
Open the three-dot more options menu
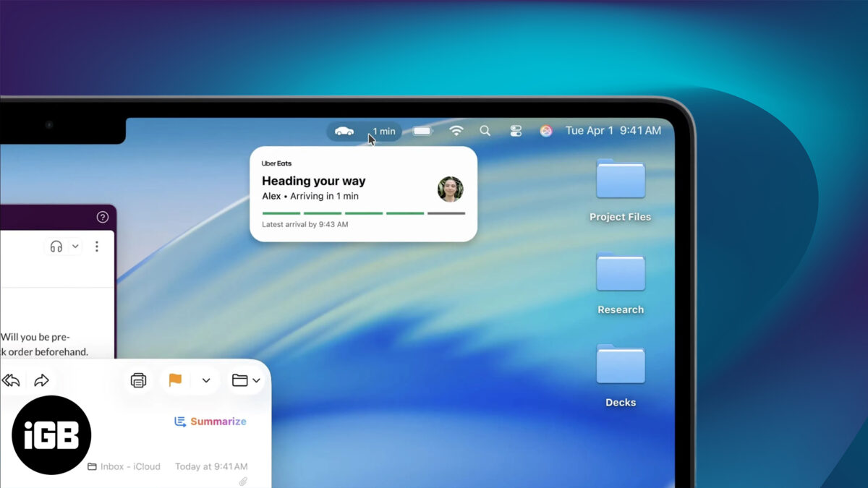97,247
